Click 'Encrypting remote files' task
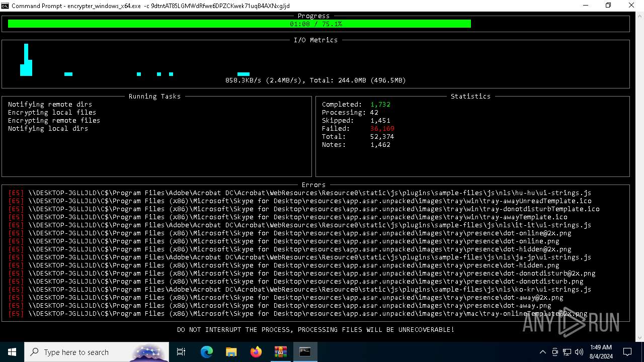 coord(54,120)
